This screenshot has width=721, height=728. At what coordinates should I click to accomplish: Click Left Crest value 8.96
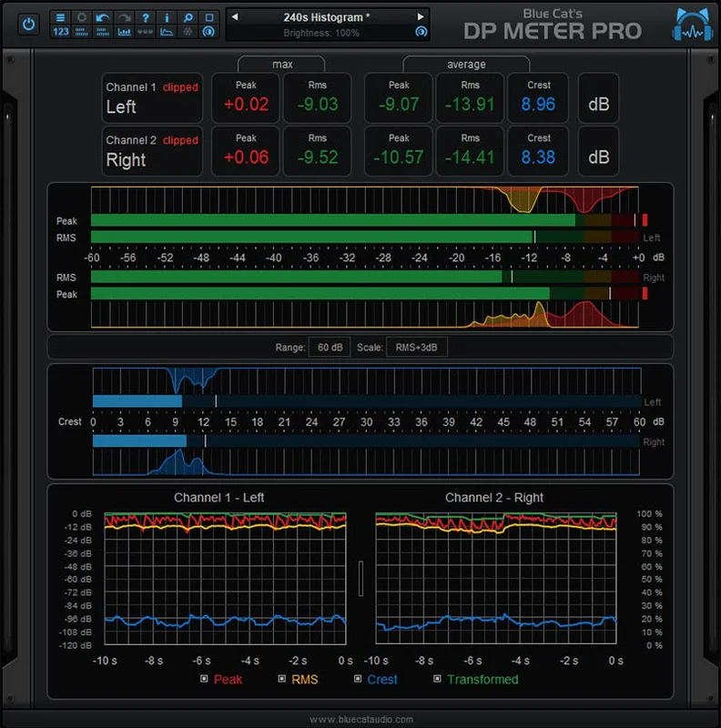[538, 105]
